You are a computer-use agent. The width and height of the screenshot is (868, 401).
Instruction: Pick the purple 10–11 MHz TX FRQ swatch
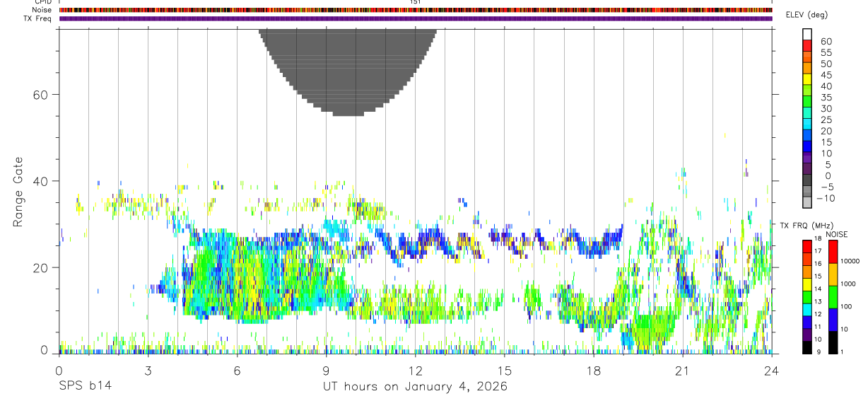(807, 335)
